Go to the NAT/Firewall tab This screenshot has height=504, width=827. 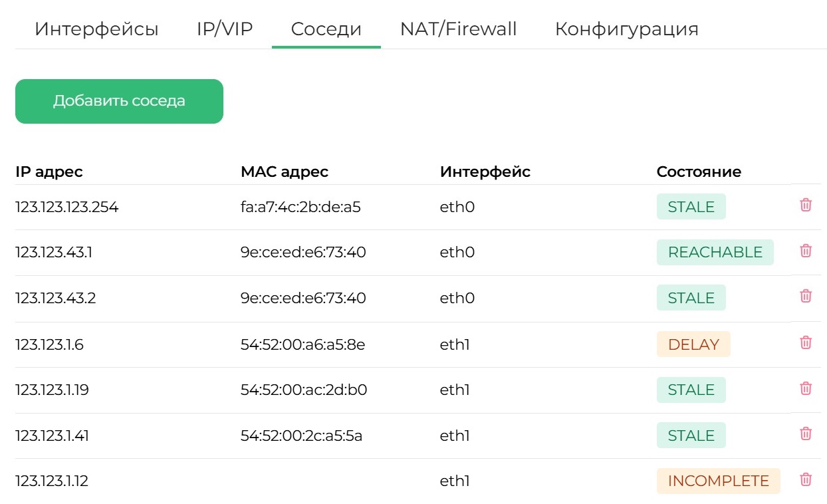[x=458, y=29]
